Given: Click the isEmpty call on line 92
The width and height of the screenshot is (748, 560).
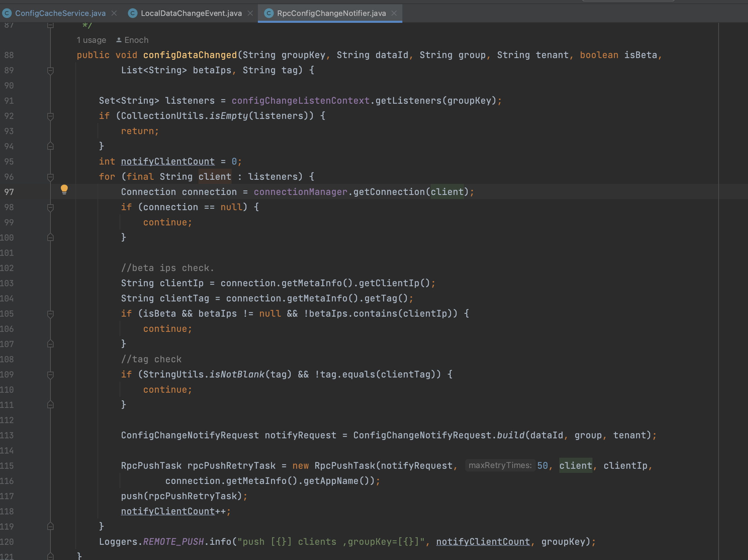Looking at the screenshot, I should click(x=229, y=116).
